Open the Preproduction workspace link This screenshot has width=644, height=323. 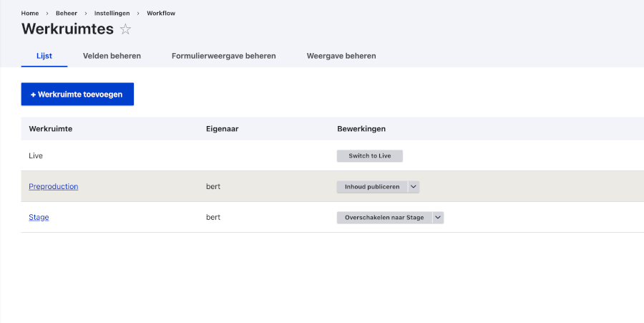(x=54, y=187)
